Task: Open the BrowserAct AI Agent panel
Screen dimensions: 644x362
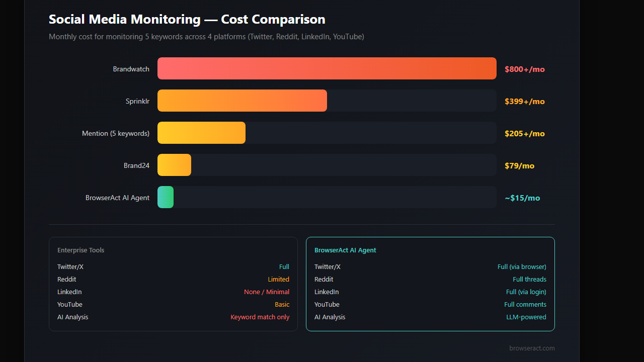Action: point(430,284)
